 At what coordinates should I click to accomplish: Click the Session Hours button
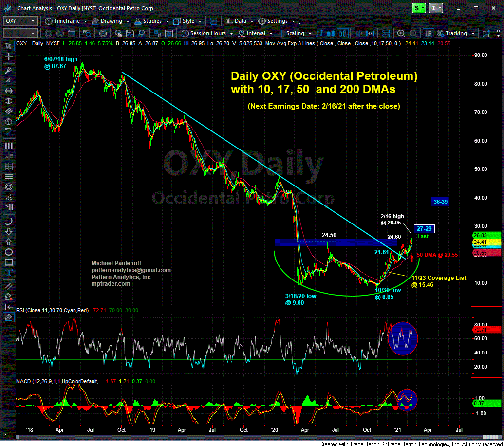(x=204, y=33)
